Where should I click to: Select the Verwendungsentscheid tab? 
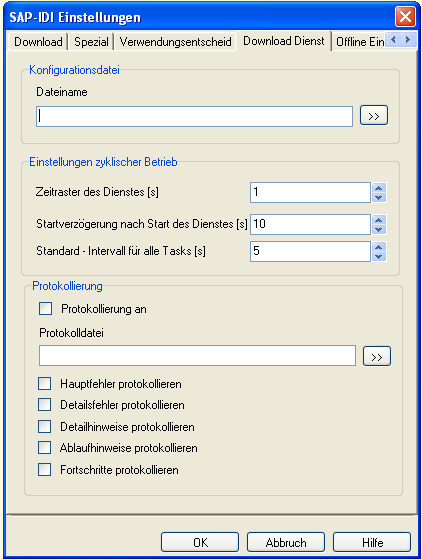(175, 42)
